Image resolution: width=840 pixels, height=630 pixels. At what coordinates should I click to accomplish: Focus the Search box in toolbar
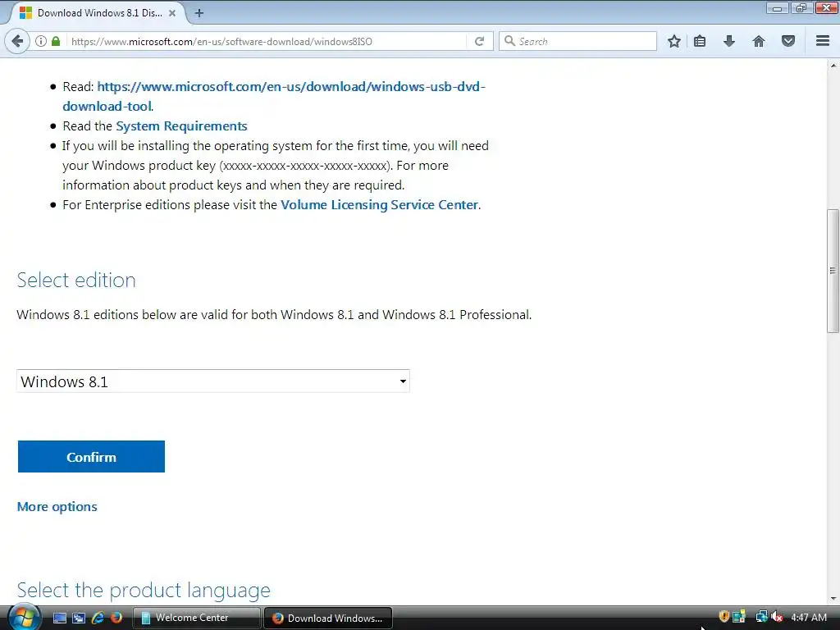click(x=577, y=41)
